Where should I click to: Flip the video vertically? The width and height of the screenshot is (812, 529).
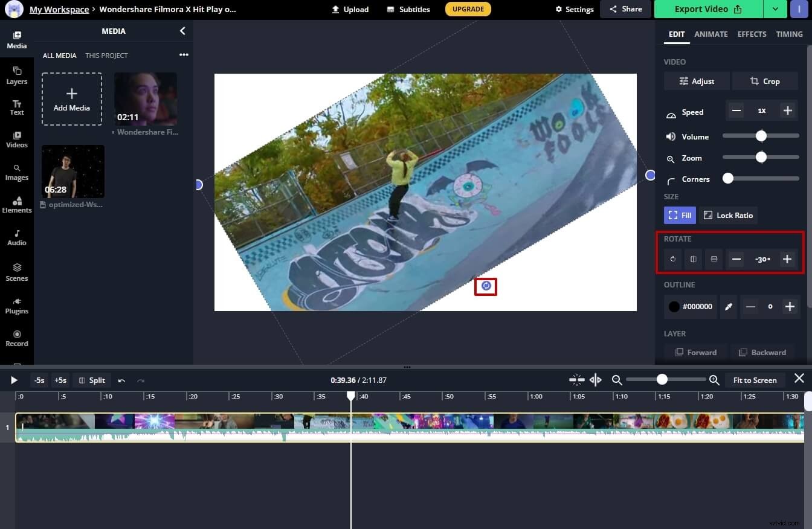tap(714, 259)
